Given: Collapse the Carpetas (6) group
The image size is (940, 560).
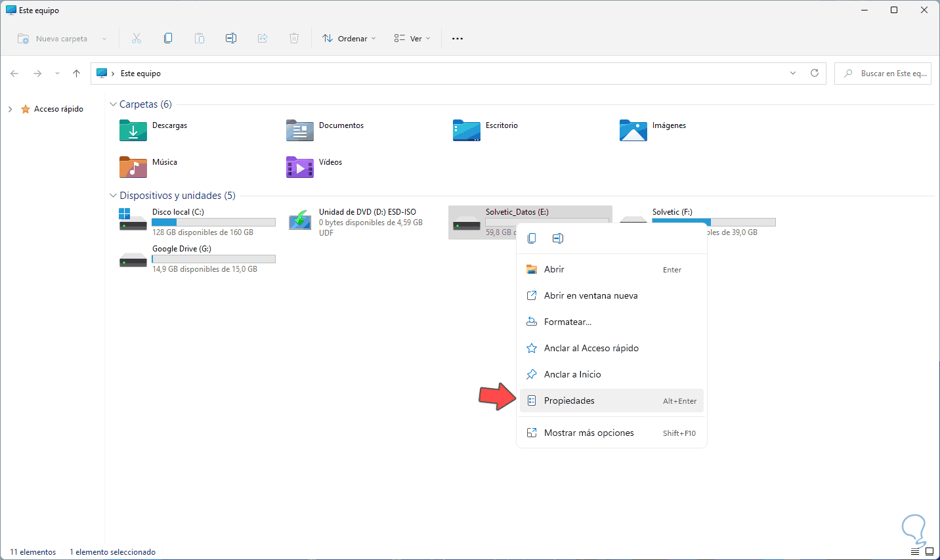Looking at the screenshot, I should pyautogui.click(x=113, y=104).
